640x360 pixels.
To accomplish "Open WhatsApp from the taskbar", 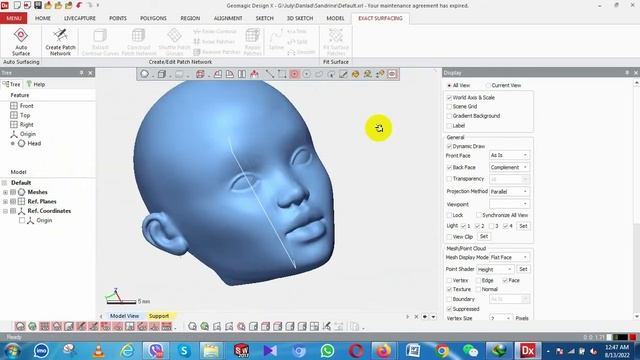I will [327, 351].
